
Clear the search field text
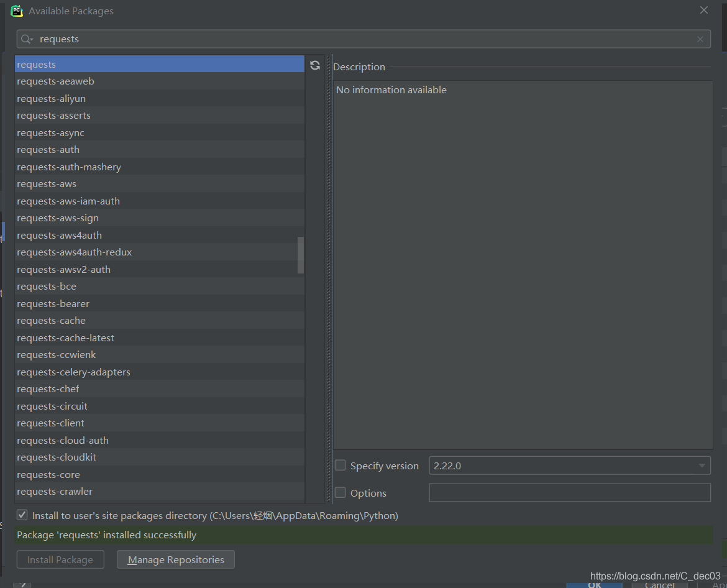click(700, 39)
